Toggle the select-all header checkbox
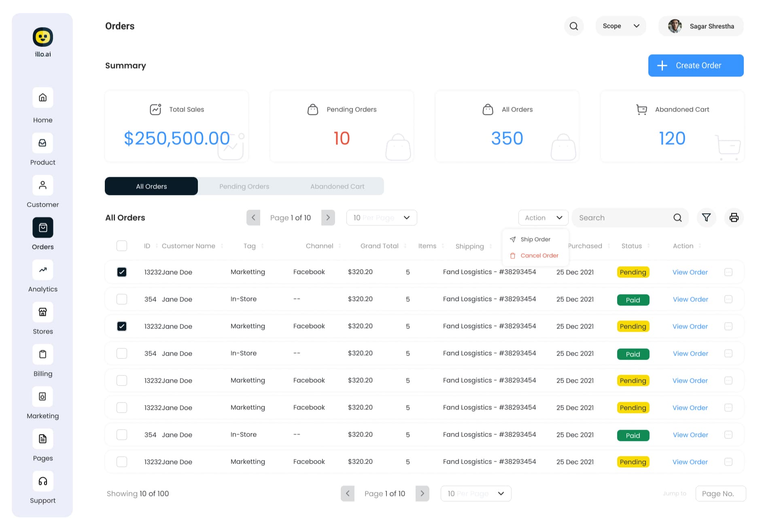The height and width of the screenshot is (532, 777). 122,246
